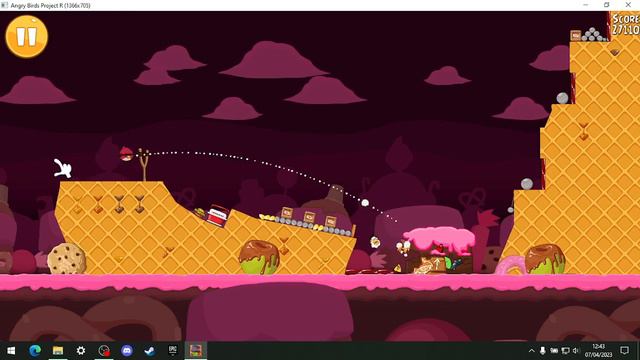Click the score counter
The height and width of the screenshot is (360, 640).
tap(626, 24)
